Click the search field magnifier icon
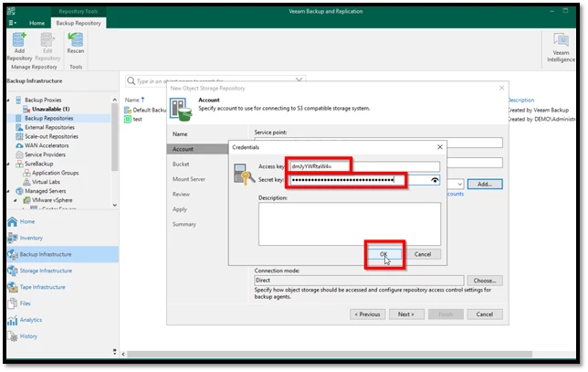 (131, 80)
